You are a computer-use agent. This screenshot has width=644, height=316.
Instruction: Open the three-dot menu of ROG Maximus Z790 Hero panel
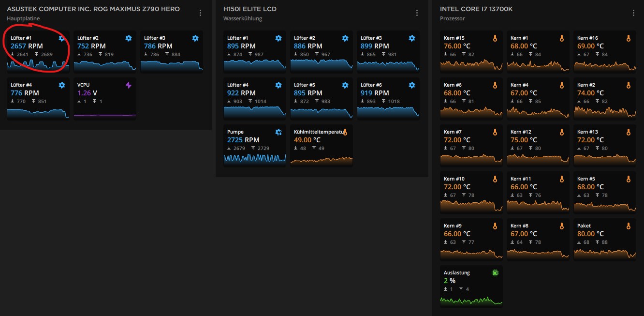[x=201, y=13]
